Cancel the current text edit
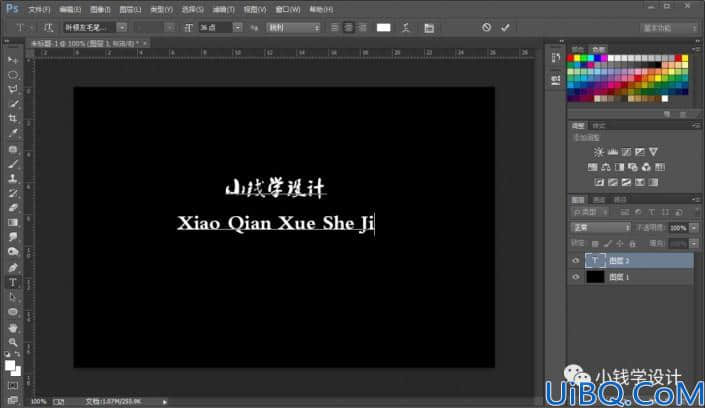 click(486, 27)
